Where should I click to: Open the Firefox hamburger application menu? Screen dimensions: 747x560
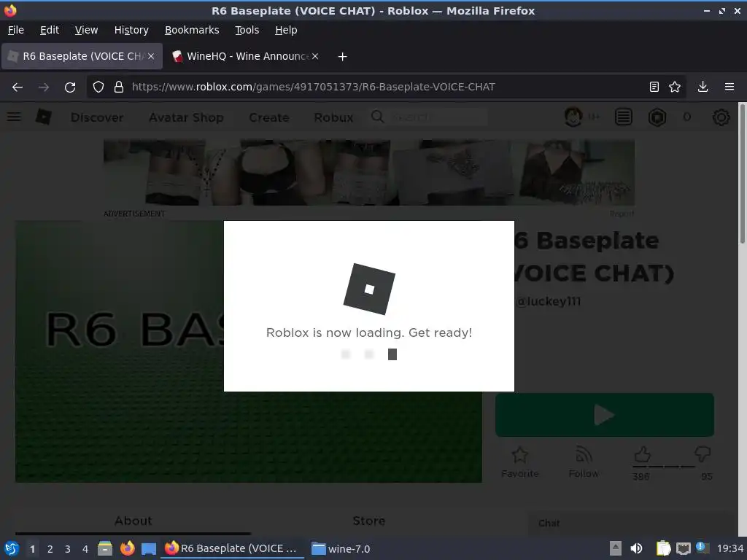[729, 87]
